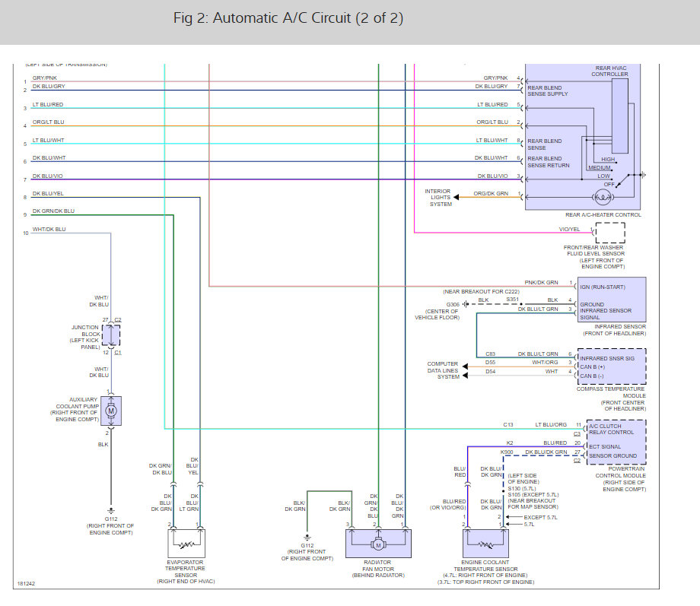Click the Engine Coolant Temperature Sensor symbol
The image size is (700, 606).
click(485, 544)
